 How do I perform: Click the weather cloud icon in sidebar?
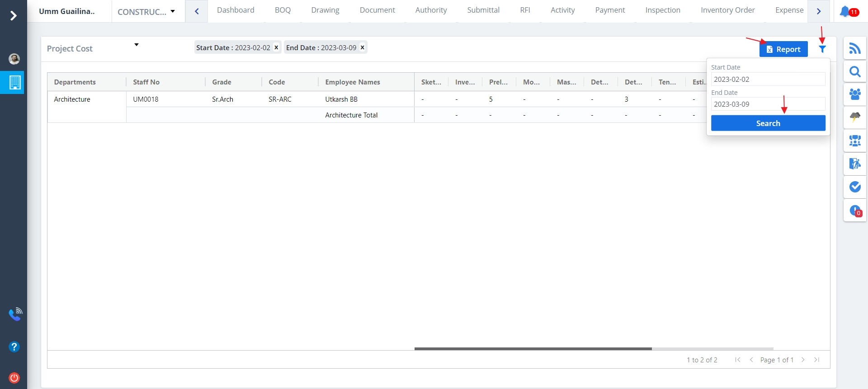tap(854, 117)
